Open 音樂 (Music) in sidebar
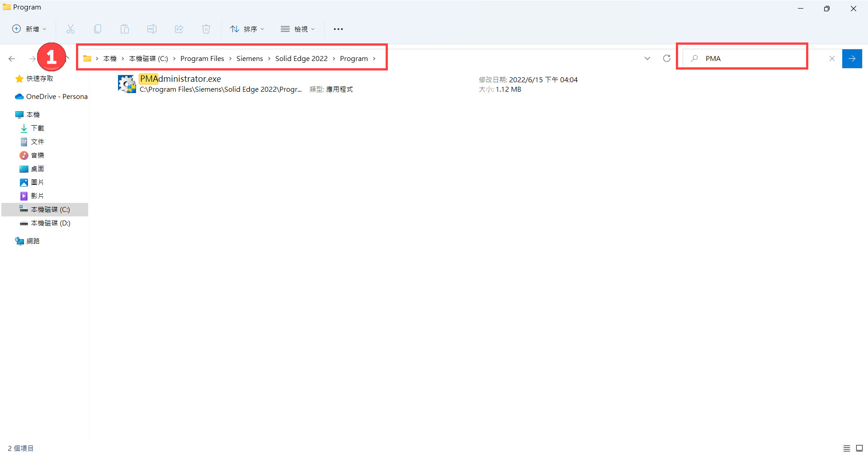Screen dimensions: 868x455 (x=38, y=155)
